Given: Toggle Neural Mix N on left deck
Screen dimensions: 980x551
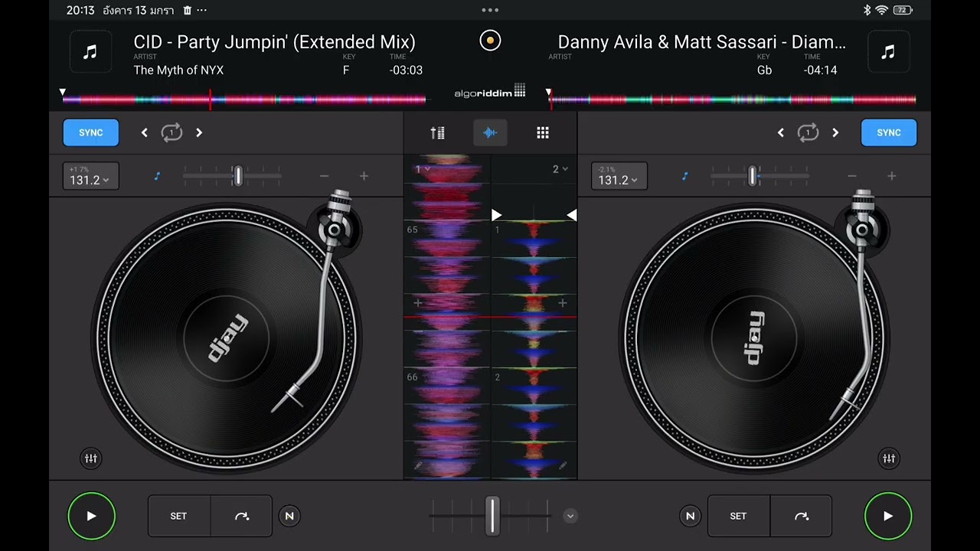Looking at the screenshot, I should (x=289, y=516).
